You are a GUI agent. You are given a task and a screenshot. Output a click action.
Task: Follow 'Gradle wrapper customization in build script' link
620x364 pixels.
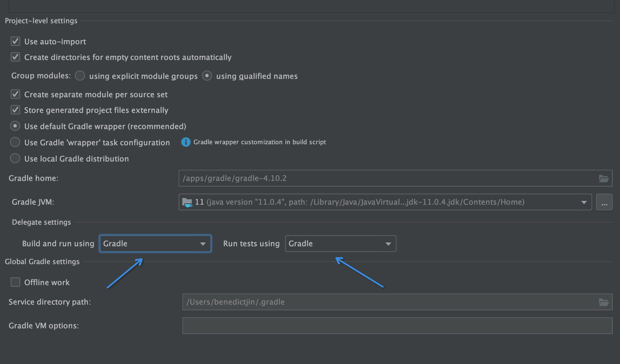(259, 142)
